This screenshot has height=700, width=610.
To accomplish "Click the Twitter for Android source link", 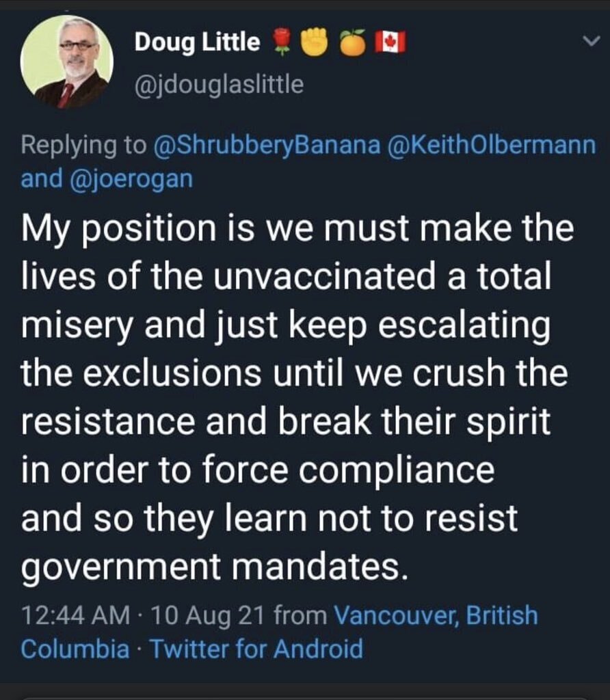I will (256, 648).
